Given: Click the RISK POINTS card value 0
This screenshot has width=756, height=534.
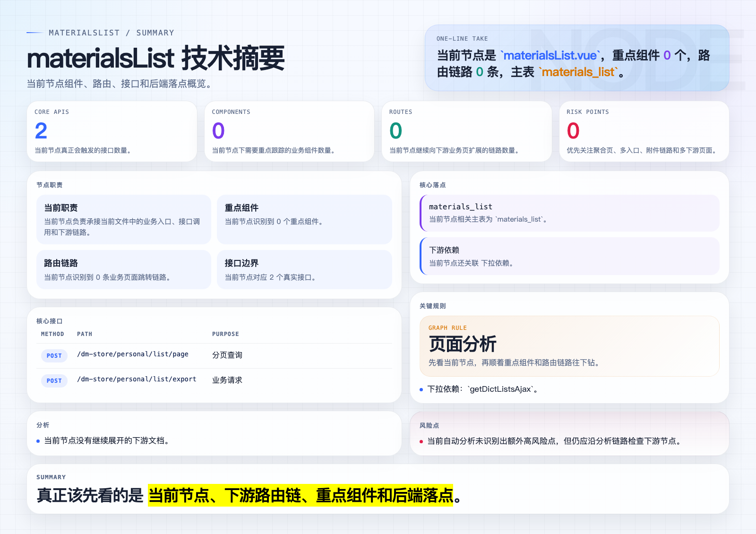Looking at the screenshot, I should click(573, 131).
